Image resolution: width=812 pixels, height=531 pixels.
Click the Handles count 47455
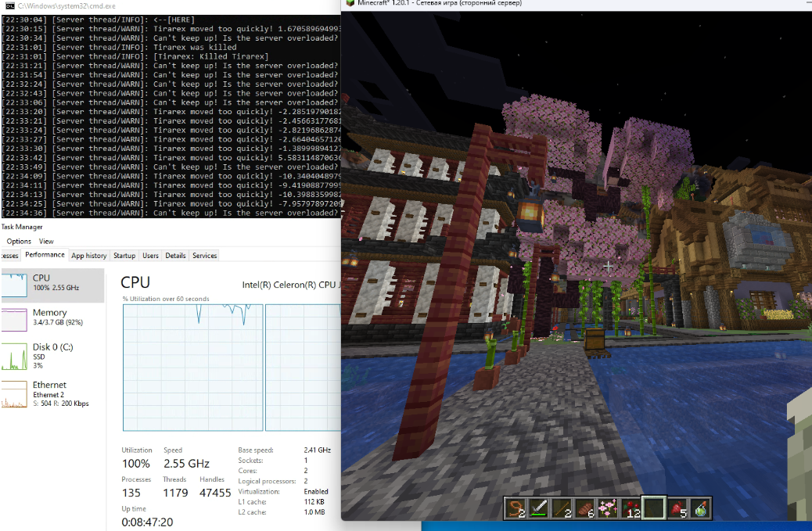215,493
